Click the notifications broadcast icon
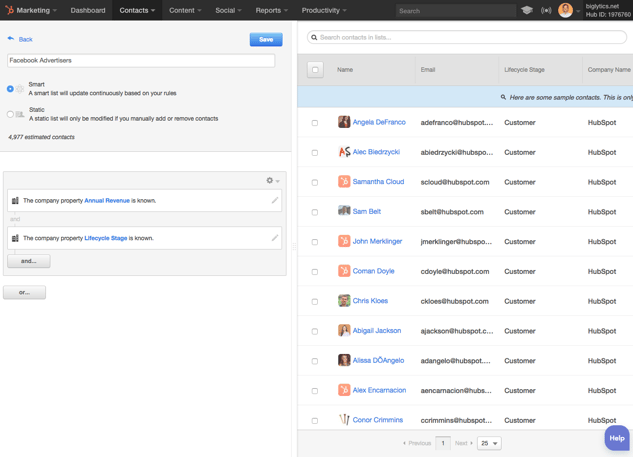The height and width of the screenshot is (457, 633). pos(546,10)
